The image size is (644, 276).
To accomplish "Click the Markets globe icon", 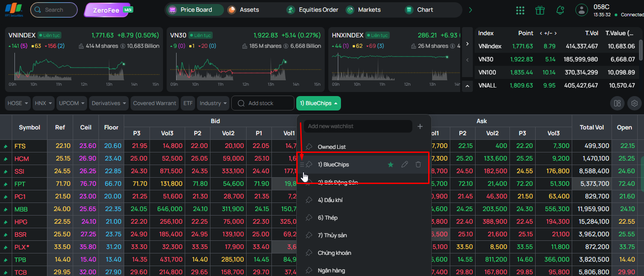I will pyautogui.click(x=350, y=10).
